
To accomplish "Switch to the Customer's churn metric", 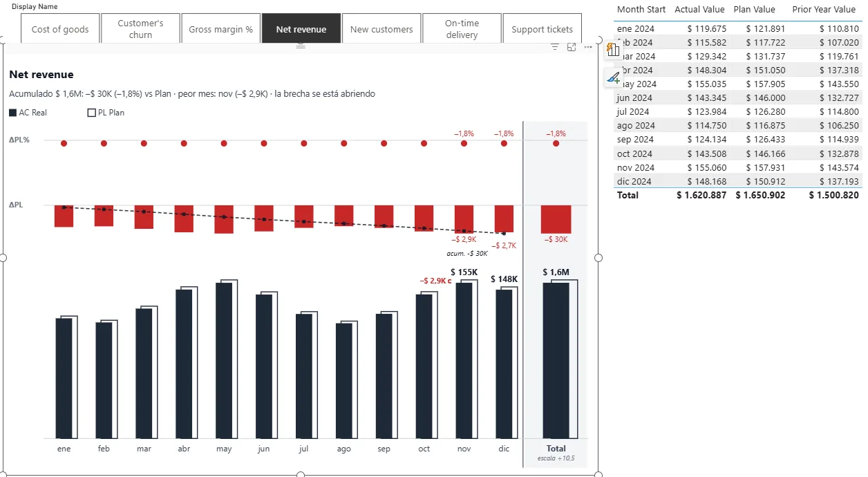I will (140, 29).
